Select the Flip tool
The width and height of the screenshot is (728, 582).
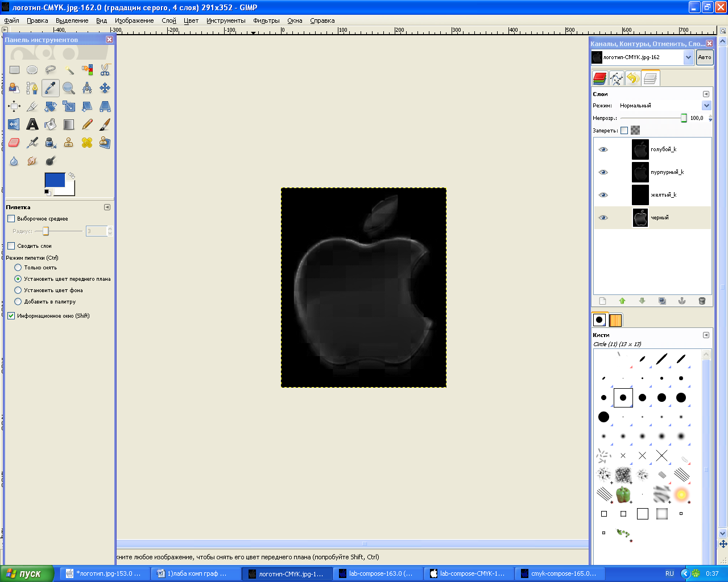(x=14, y=124)
